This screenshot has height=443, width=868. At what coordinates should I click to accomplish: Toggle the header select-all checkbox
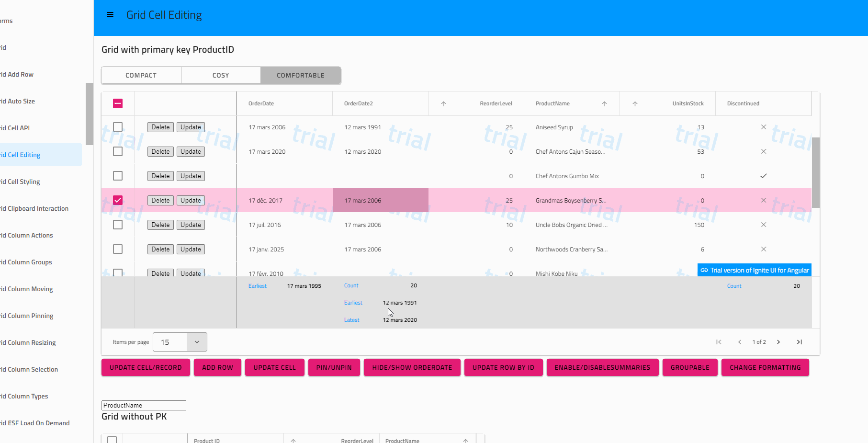[118, 103]
